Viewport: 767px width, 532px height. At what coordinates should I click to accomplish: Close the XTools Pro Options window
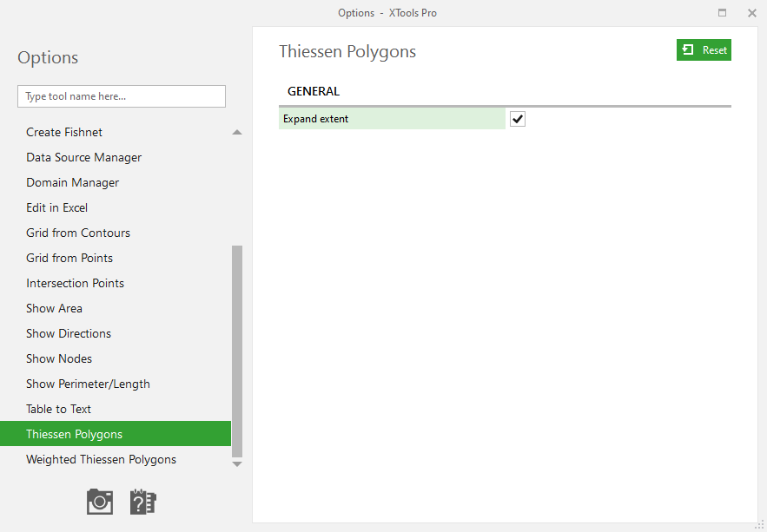pos(752,13)
